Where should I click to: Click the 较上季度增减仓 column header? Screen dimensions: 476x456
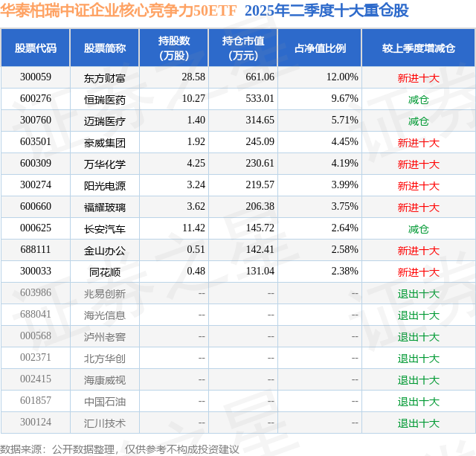(419, 48)
